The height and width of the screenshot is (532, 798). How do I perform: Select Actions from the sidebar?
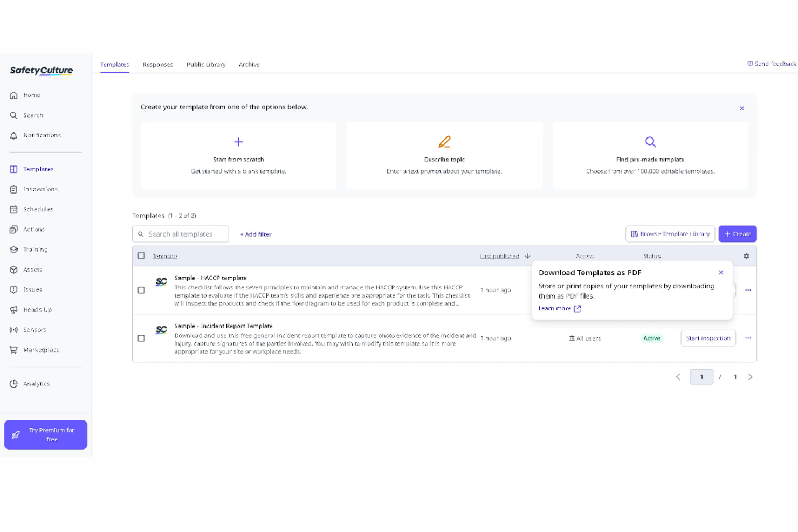tap(34, 229)
